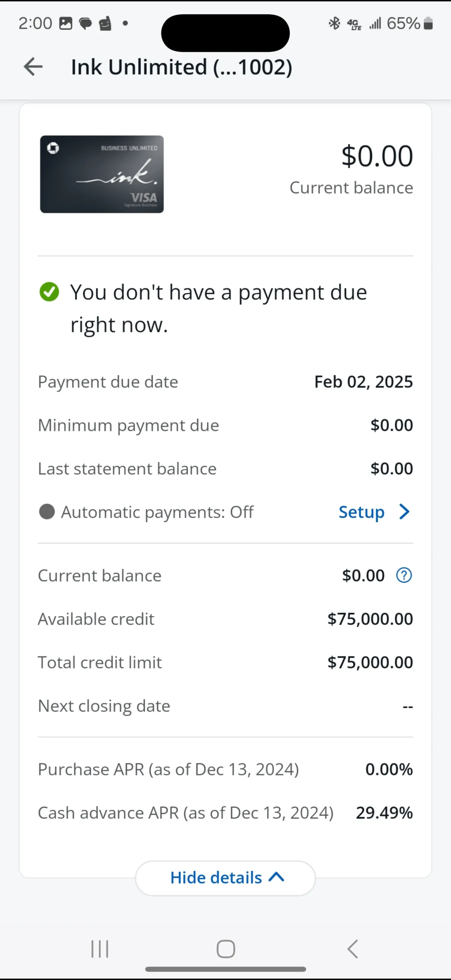The width and height of the screenshot is (451, 980).
Task: Tap the $0.00 Current balance heading
Action: tap(351, 168)
